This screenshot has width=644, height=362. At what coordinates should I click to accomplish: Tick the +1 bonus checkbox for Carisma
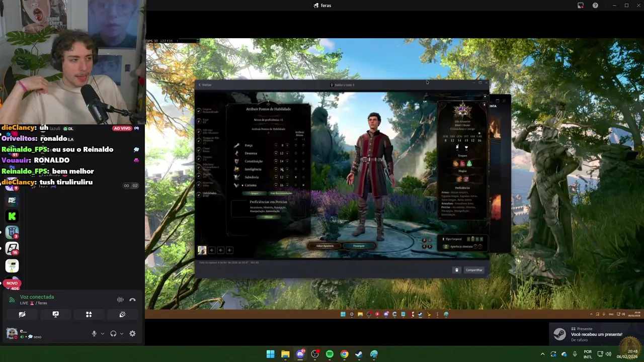click(x=303, y=185)
